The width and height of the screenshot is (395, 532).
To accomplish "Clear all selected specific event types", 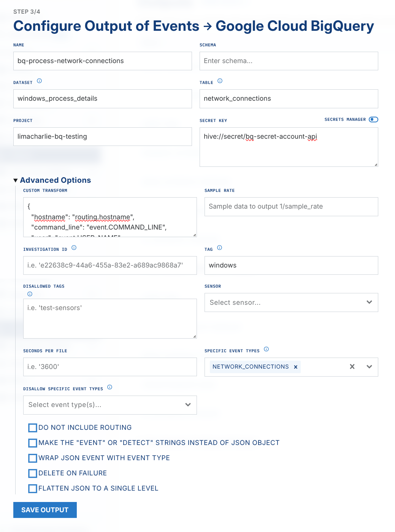I will [x=352, y=367].
